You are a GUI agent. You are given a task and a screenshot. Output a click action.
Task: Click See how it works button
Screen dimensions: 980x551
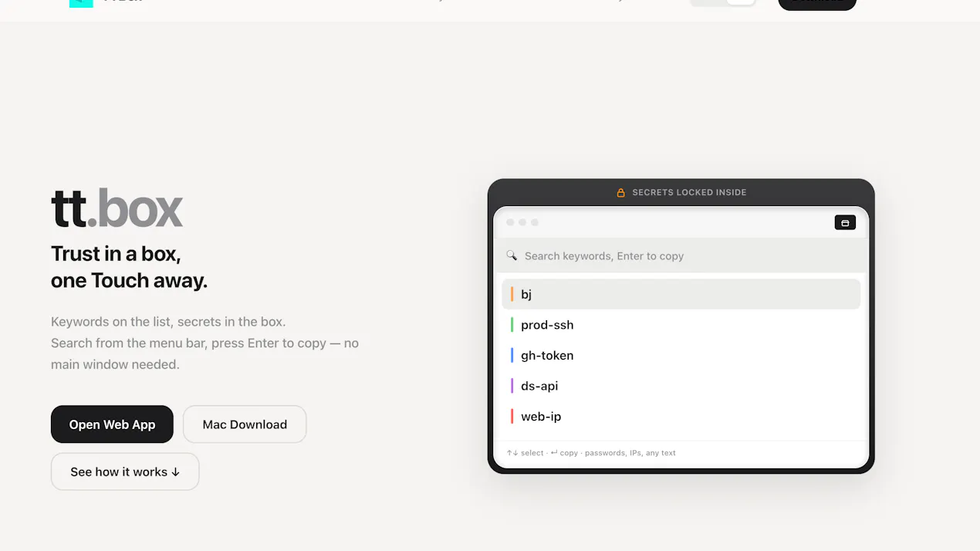(x=125, y=472)
